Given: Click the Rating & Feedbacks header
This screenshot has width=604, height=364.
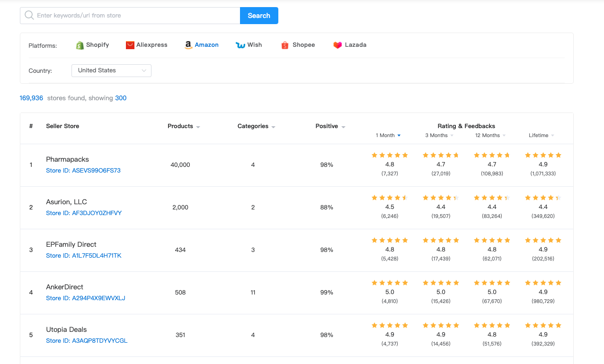Looking at the screenshot, I should tap(466, 126).
